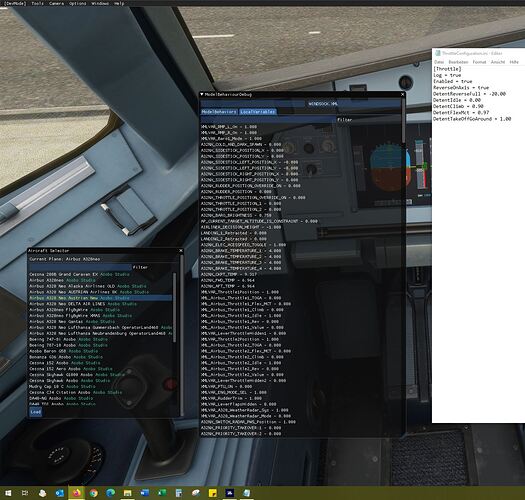Screen dimensions: 525x500
Task: Open the Camera menu in the top bar
Action: (56, 3)
